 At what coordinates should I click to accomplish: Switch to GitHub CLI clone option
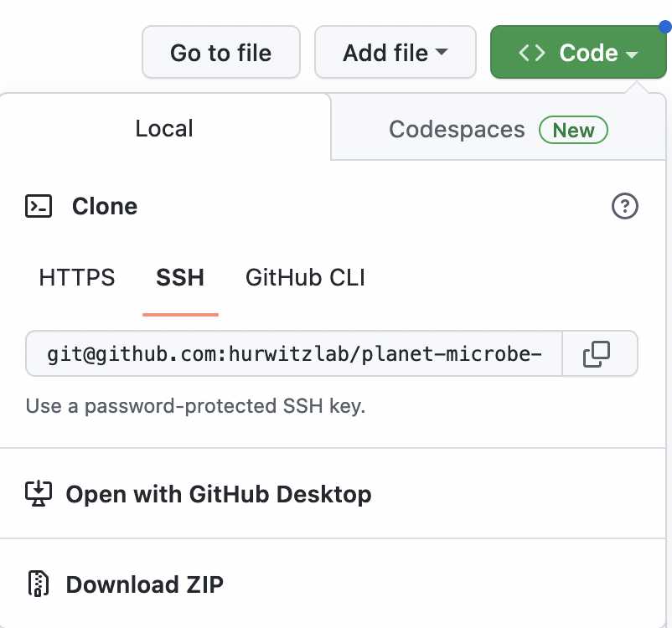[305, 278]
